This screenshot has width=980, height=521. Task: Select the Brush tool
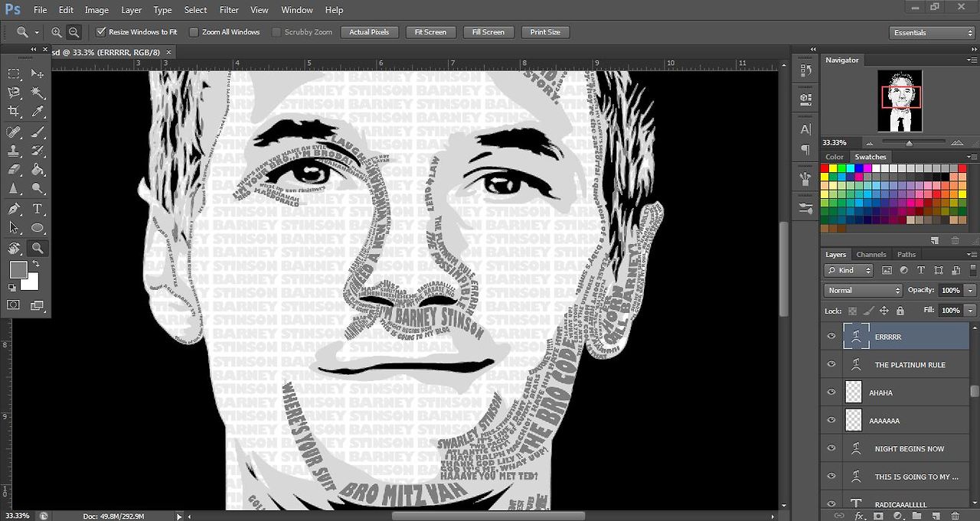tap(38, 132)
